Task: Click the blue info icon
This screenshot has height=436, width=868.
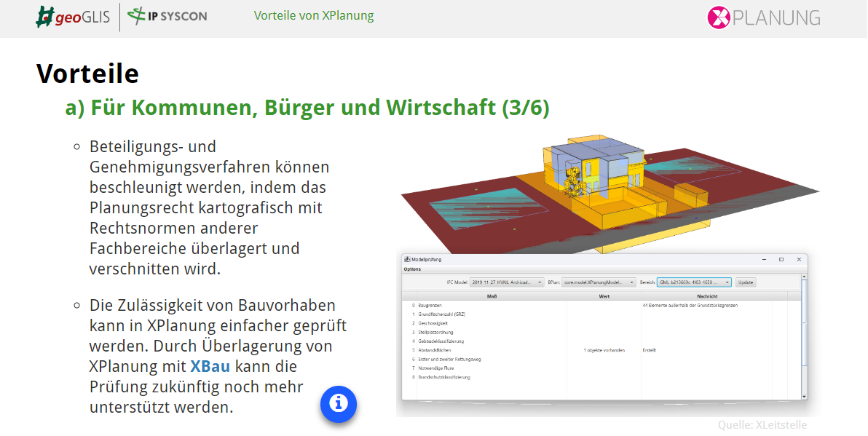Action: [x=338, y=404]
